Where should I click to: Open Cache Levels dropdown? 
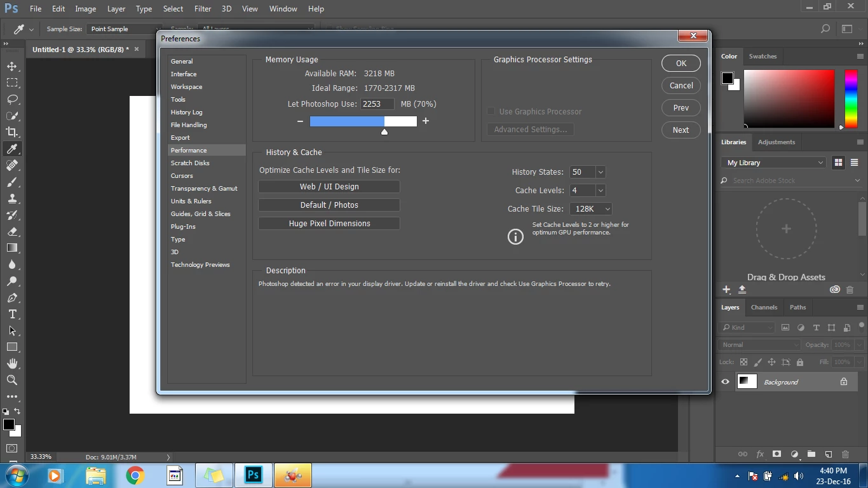[x=600, y=191]
